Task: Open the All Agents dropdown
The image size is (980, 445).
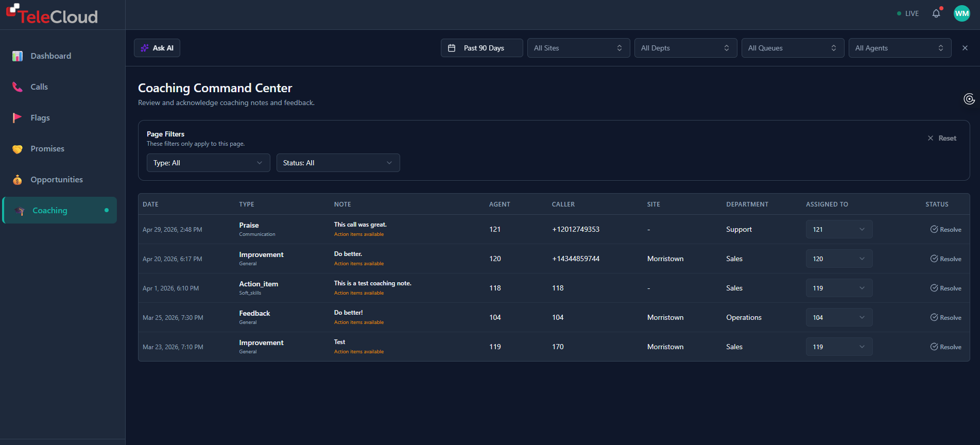Action: pyautogui.click(x=900, y=48)
